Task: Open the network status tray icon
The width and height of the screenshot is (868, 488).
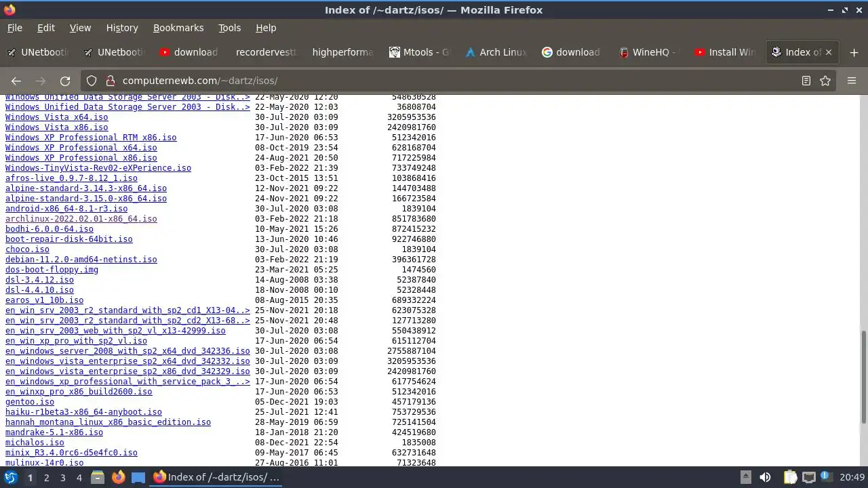Action: (808, 477)
